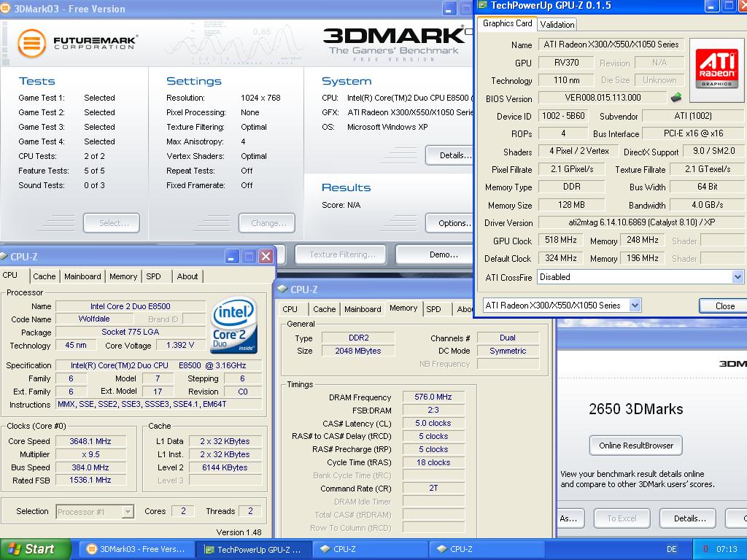This screenshot has width=747, height=560.
Task: Click the 3DMark03 taskbar button
Action: click(136, 549)
